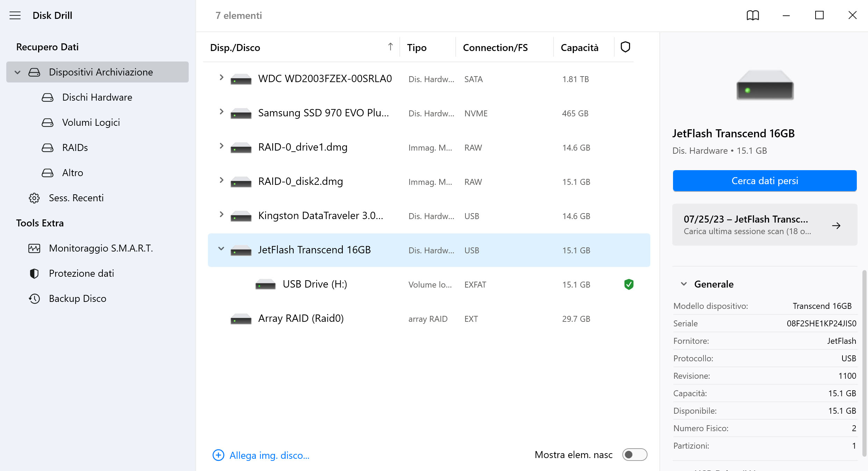Open the help book icon in title bar
Screen dimensions: 868x471
(753, 15)
